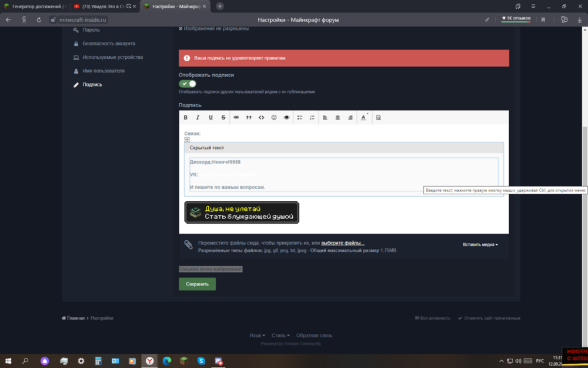Insert a numbered list

pyautogui.click(x=312, y=118)
